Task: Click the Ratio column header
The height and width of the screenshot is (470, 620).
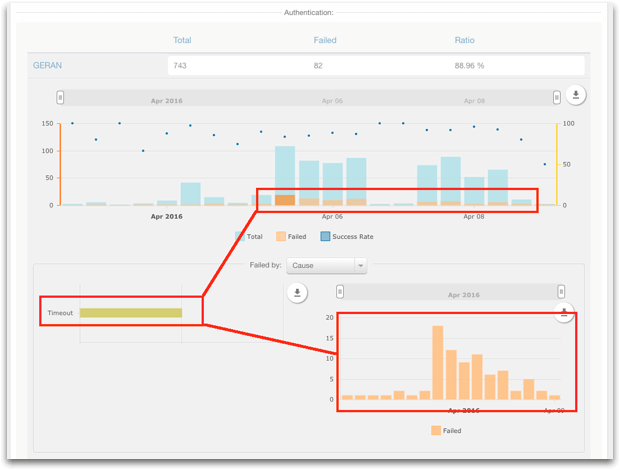Action: point(464,40)
